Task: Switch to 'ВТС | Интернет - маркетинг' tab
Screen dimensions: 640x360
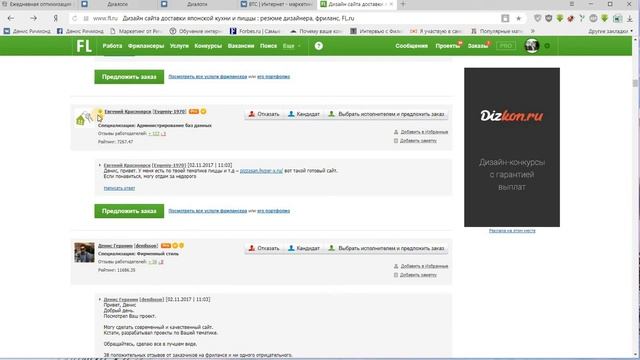Action: (x=276, y=4)
